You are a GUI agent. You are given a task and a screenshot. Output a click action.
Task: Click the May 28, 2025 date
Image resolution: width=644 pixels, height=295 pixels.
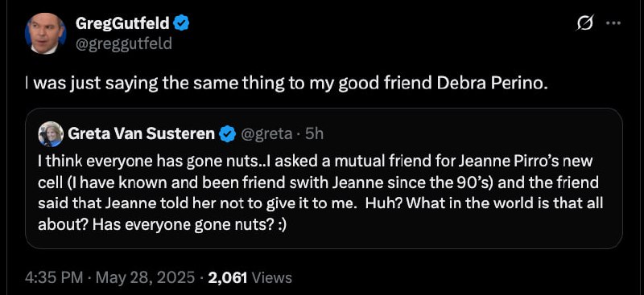pos(143,278)
